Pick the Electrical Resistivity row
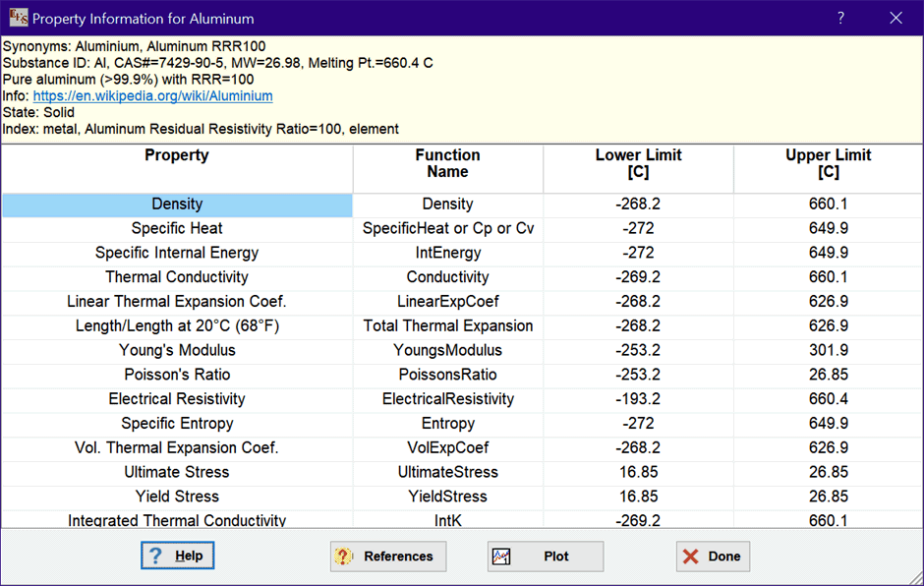 tap(177, 399)
